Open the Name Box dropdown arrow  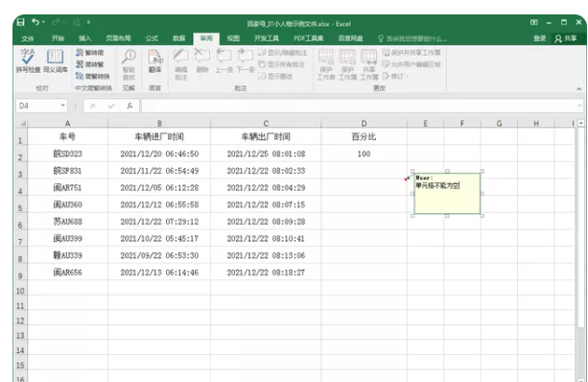coord(63,106)
